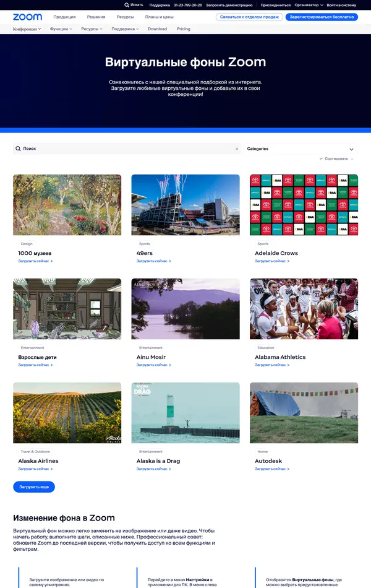Open the 49ers stadium thumbnail
The height and width of the screenshot is (588, 371).
[185, 205]
